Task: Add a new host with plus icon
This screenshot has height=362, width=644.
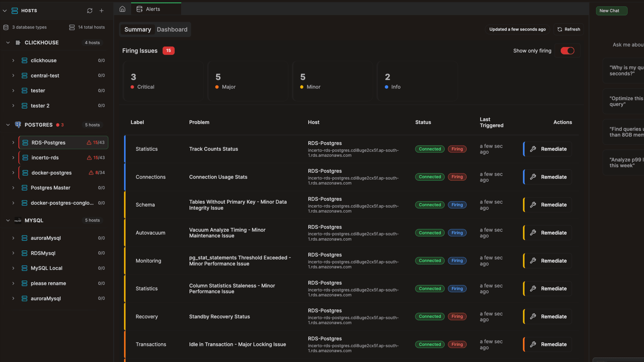Action: (x=102, y=11)
